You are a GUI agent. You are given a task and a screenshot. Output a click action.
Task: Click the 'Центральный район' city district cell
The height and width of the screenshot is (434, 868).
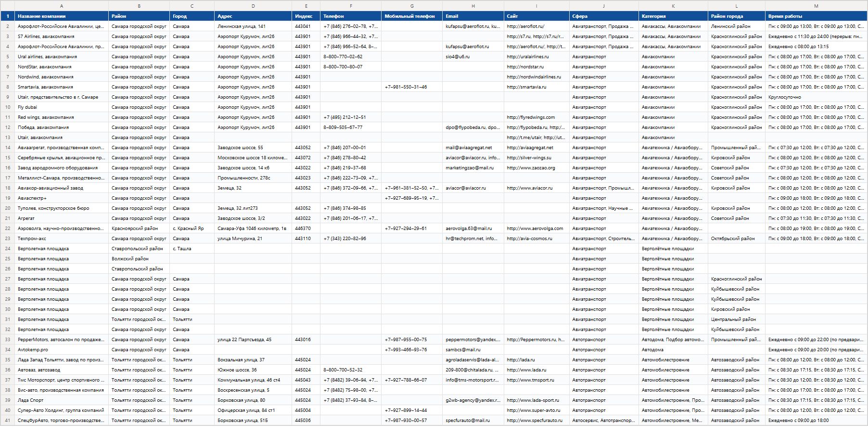(736, 319)
